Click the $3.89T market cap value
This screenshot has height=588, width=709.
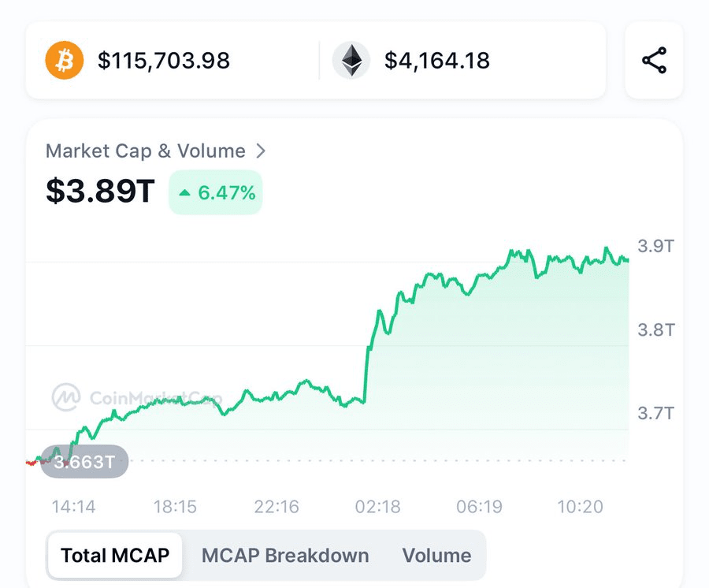[101, 192]
